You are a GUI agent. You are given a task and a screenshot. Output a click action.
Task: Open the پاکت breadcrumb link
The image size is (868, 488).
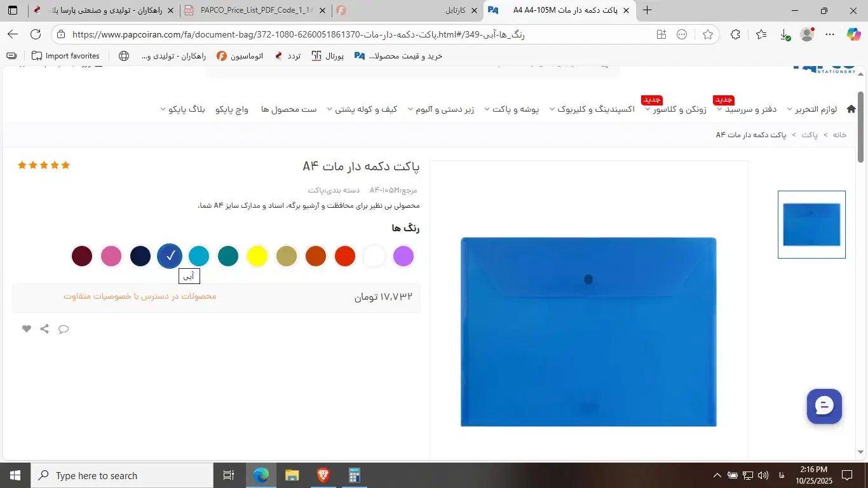coord(810,135)
